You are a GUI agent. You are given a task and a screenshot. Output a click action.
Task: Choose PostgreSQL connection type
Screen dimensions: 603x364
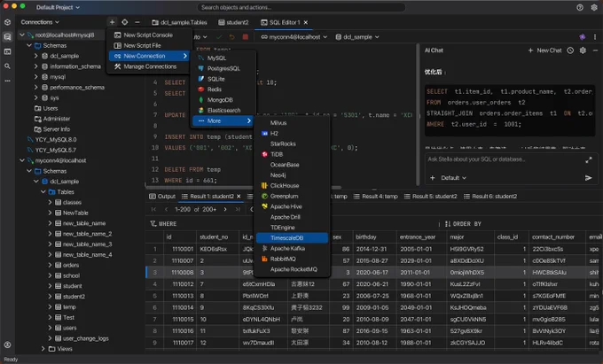tap(223, 68)
